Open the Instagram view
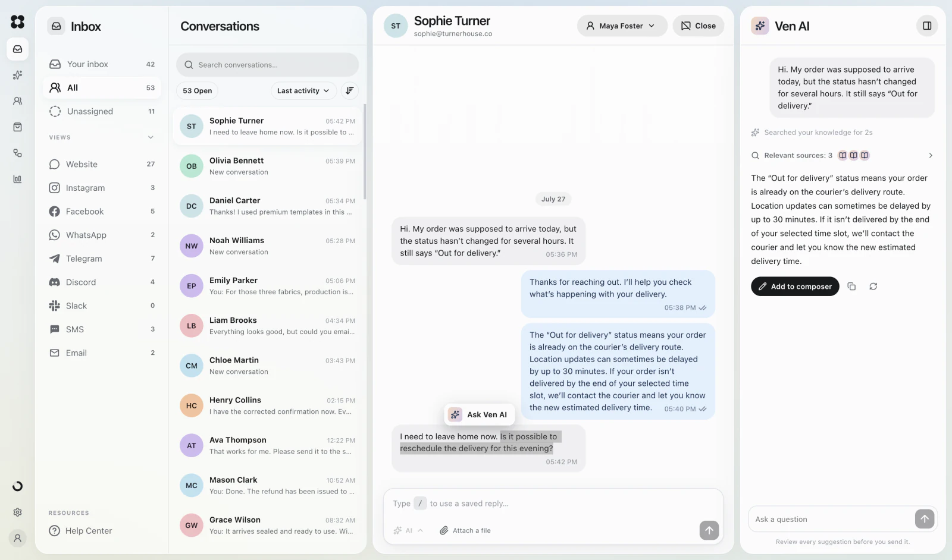 click(x=102, y=188)
